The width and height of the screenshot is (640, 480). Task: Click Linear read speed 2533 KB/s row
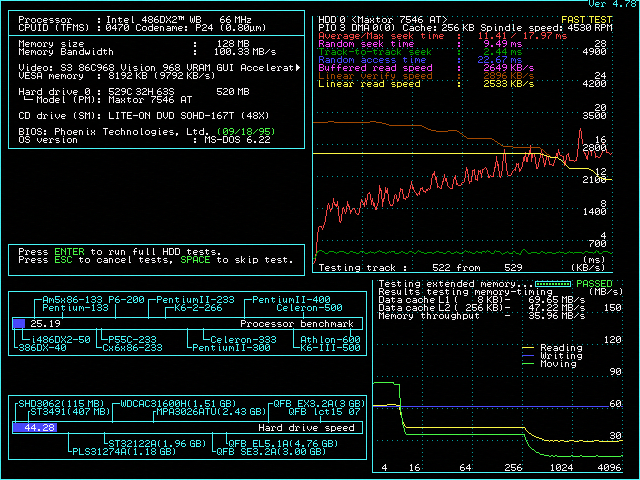pos(426,84)
